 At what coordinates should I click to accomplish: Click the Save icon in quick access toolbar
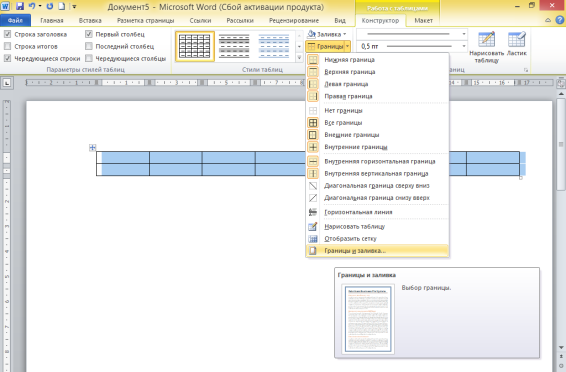tap(20, 6)
